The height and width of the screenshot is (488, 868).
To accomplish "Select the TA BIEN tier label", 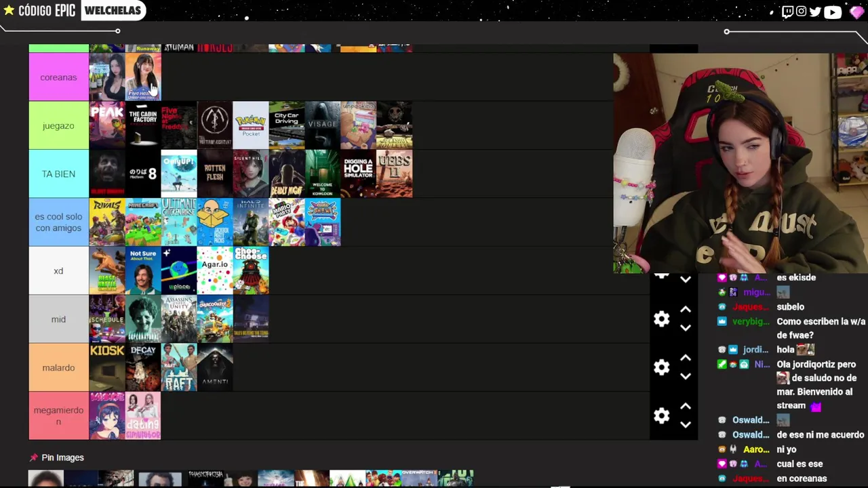I will click(58, 174).
